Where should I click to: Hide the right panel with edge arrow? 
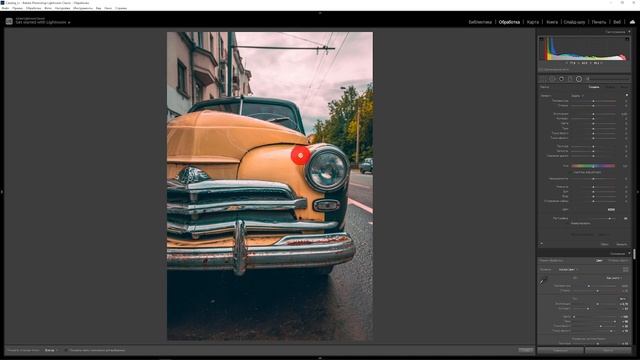(638, 191)
